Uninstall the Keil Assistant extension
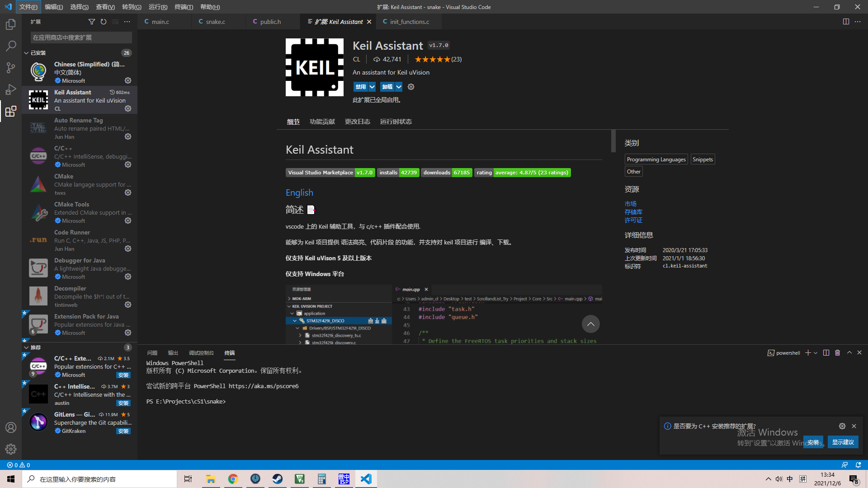Screen dimensions: 868x488 coord(387,87)
